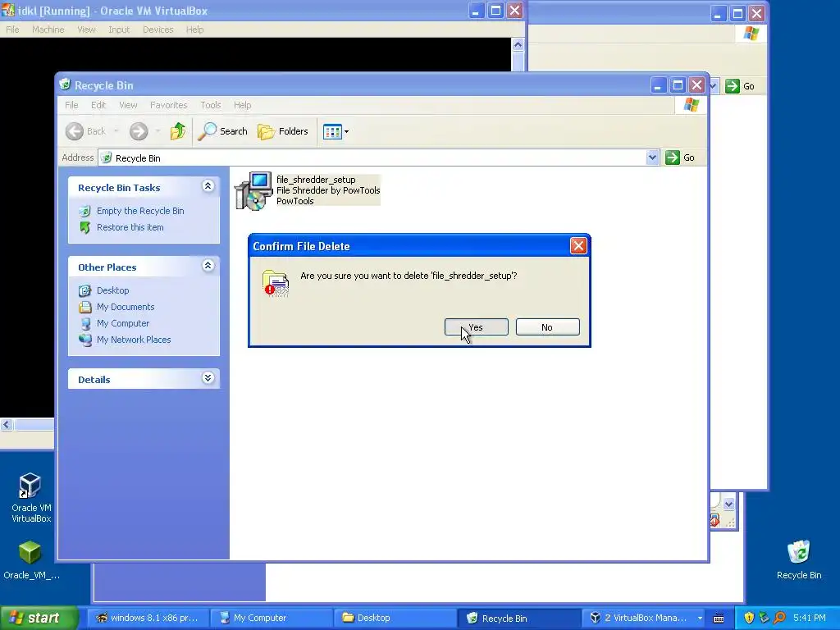Click the Up folder toolbar icon
Viewport: 840px width, 630px height.
click(178, 131)
